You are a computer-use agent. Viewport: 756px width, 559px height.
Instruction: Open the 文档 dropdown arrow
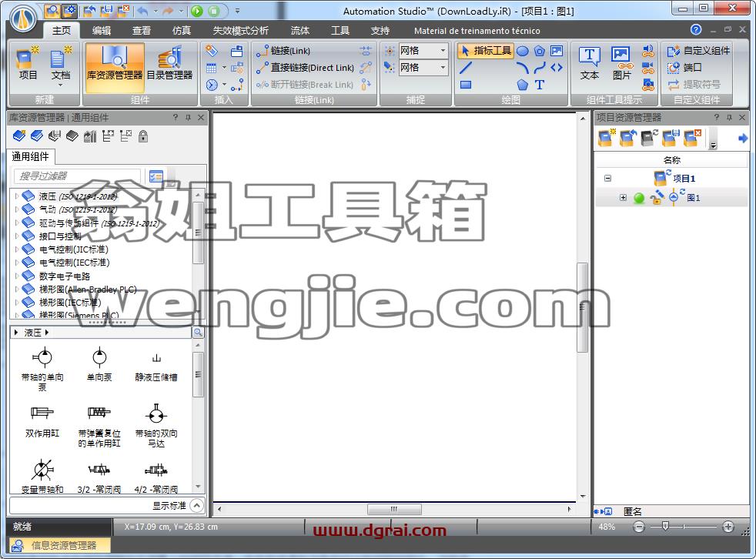click(x=61, y=85)
